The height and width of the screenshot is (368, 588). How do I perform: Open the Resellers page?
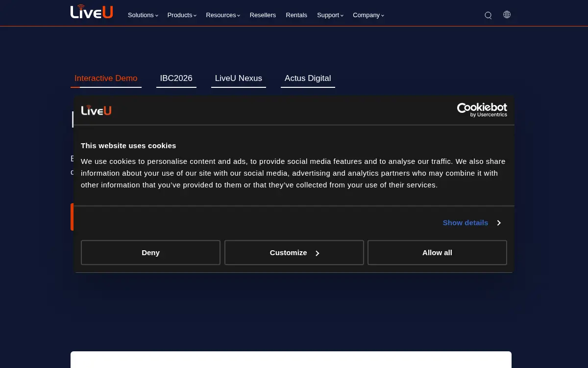pyautogui.click(x=263, y=15)
